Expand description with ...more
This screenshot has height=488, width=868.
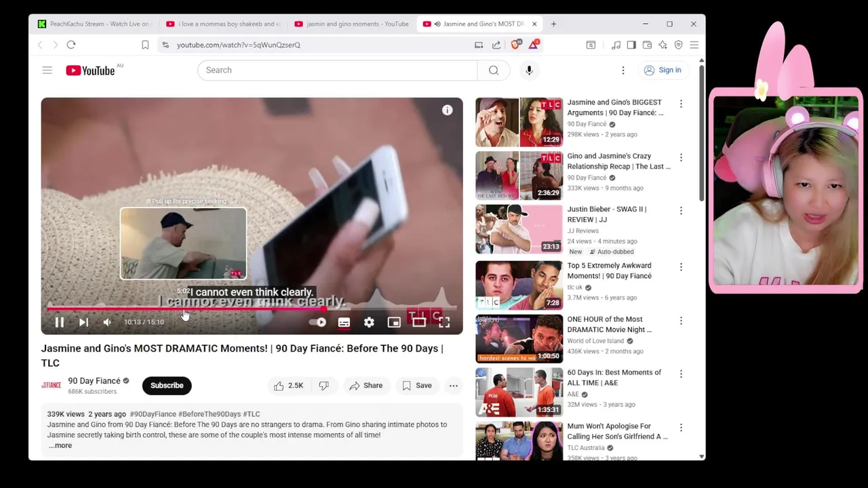60,445
